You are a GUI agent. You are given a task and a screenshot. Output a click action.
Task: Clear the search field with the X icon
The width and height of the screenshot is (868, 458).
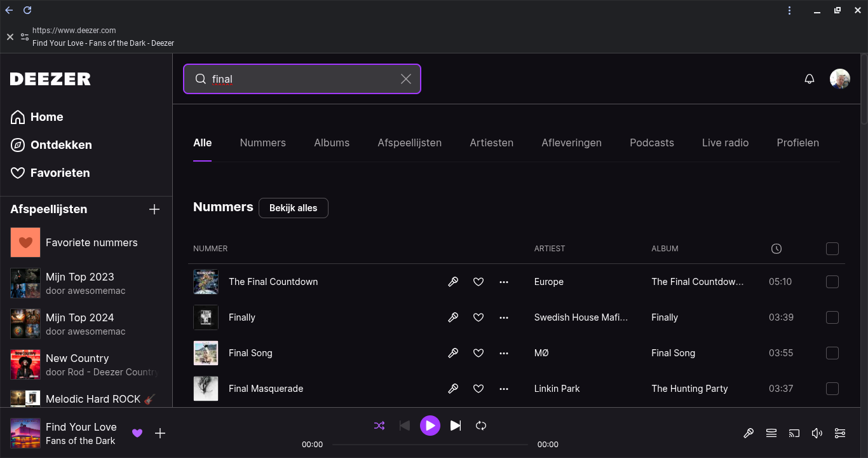406,79
